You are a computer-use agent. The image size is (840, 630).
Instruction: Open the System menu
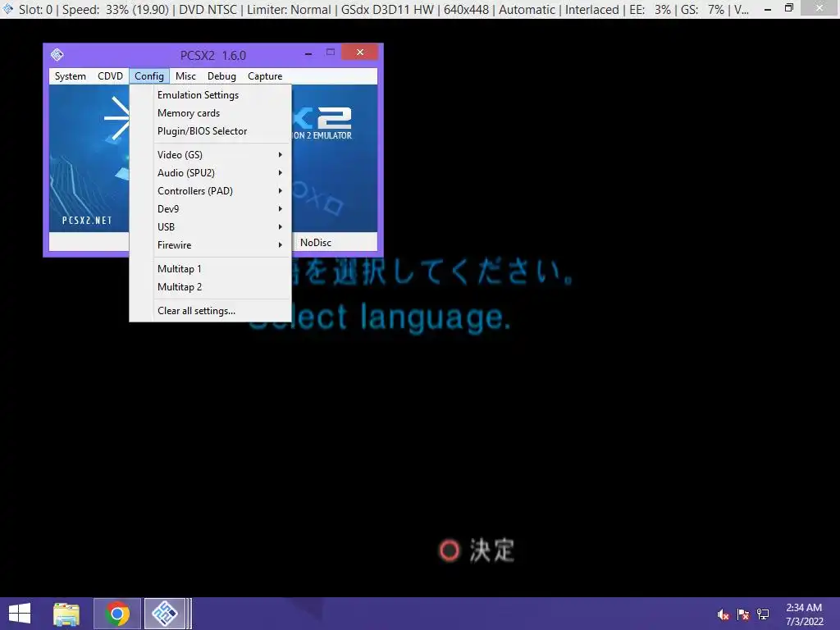click(x=71, y=76)
